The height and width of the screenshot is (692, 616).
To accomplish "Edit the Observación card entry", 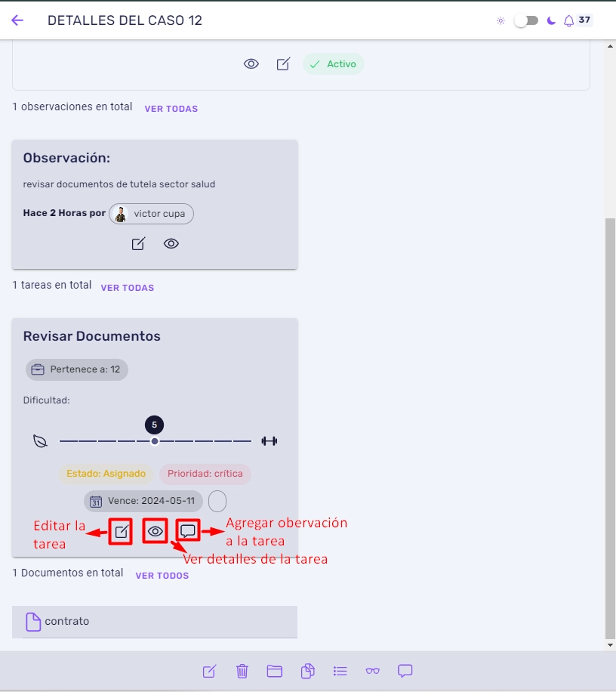I will click(x=138, y=243).
